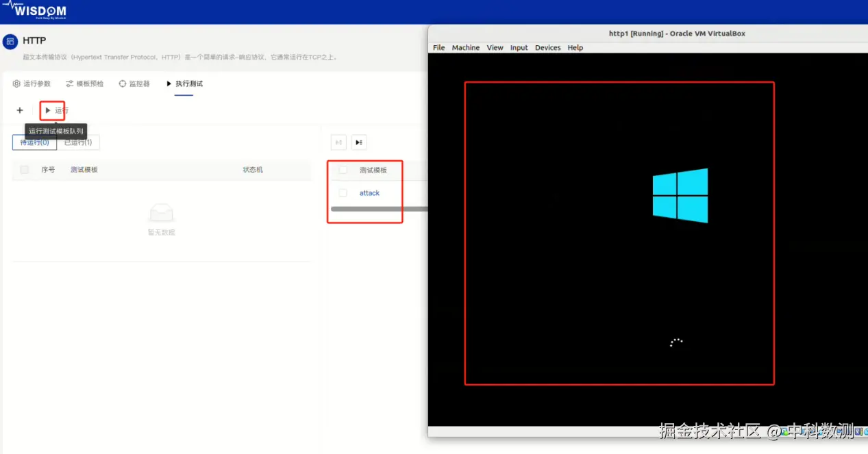Click the WISDOM logo in header

(x=36, y=10)
